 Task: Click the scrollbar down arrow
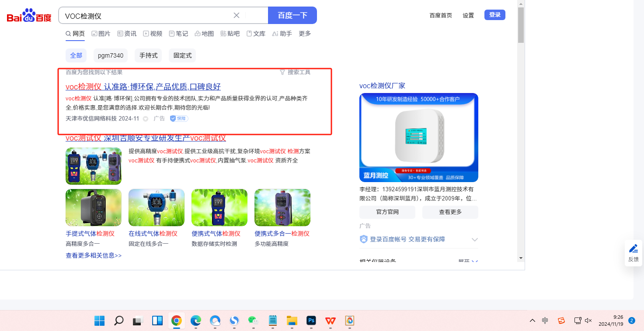tap(521, 259)
